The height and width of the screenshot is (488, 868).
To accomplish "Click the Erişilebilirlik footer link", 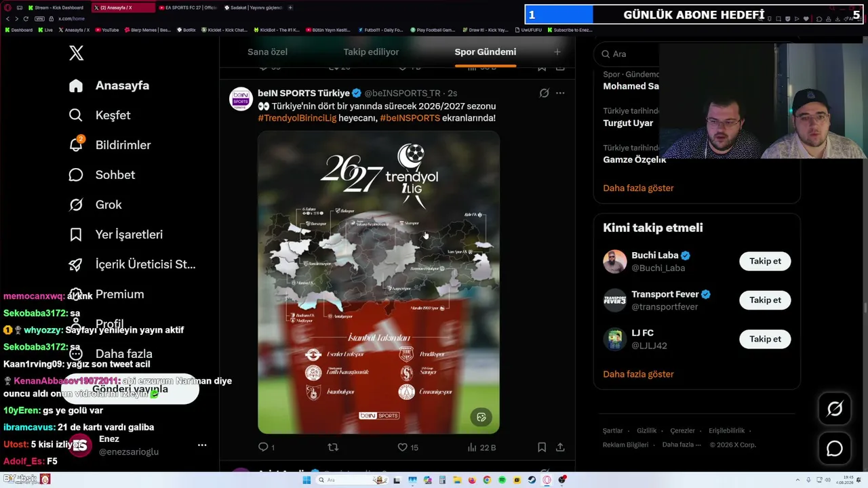I will point(726,430).
